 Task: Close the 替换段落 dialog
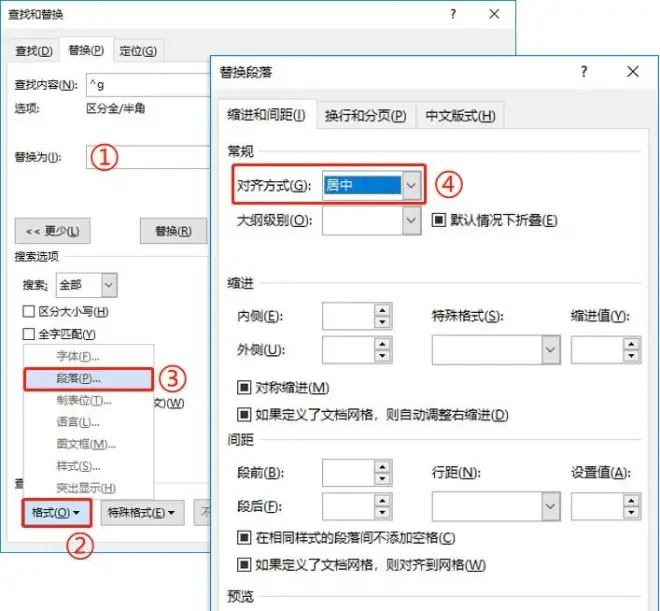click(x=633, y=72)
